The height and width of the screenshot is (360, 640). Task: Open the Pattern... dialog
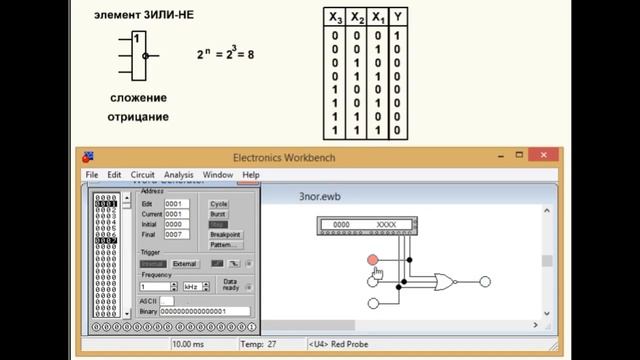[226, 245]
